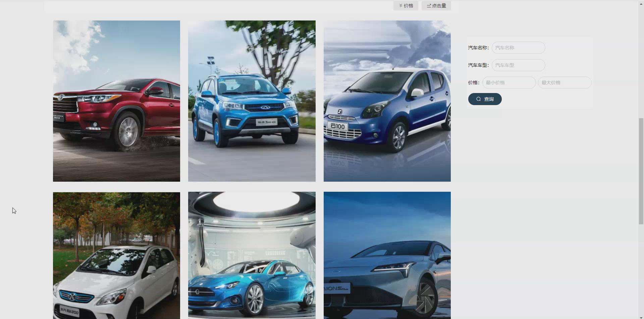The image size is (644, 319).
Task: Open the blue 云100 hatchback image
Action: (387, 101)
